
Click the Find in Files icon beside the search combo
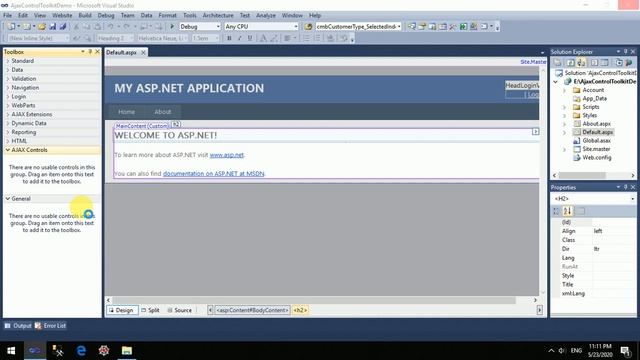pos(308,27)
